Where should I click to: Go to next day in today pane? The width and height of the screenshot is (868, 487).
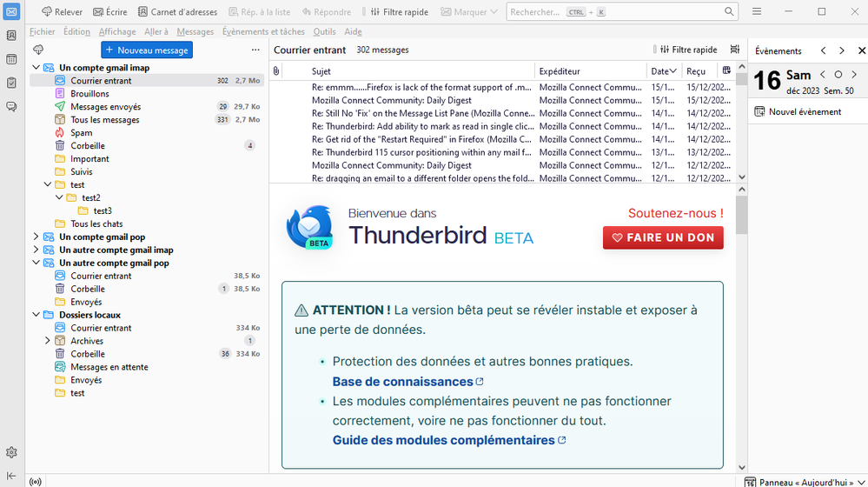(854, 74)
